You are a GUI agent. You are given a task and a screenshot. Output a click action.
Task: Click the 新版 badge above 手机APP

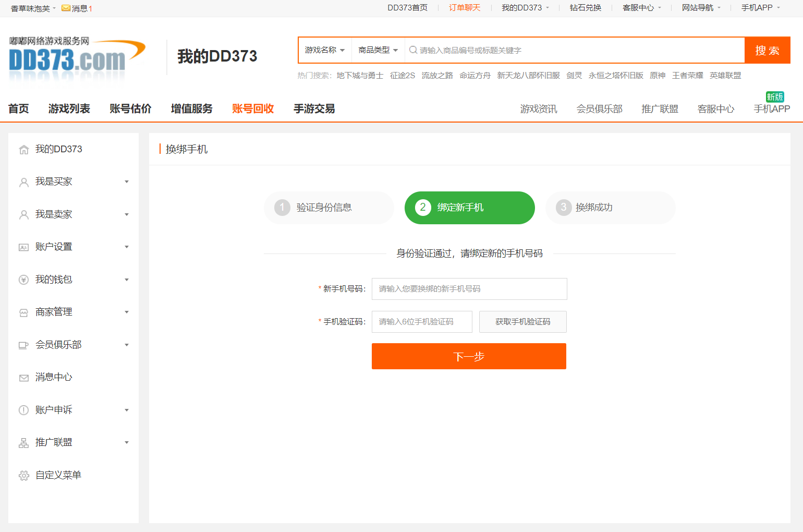coord(775,96)
